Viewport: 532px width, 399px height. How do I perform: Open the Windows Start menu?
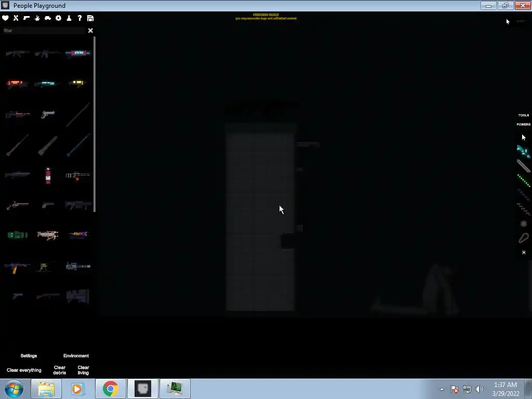[x=14, y=389]
